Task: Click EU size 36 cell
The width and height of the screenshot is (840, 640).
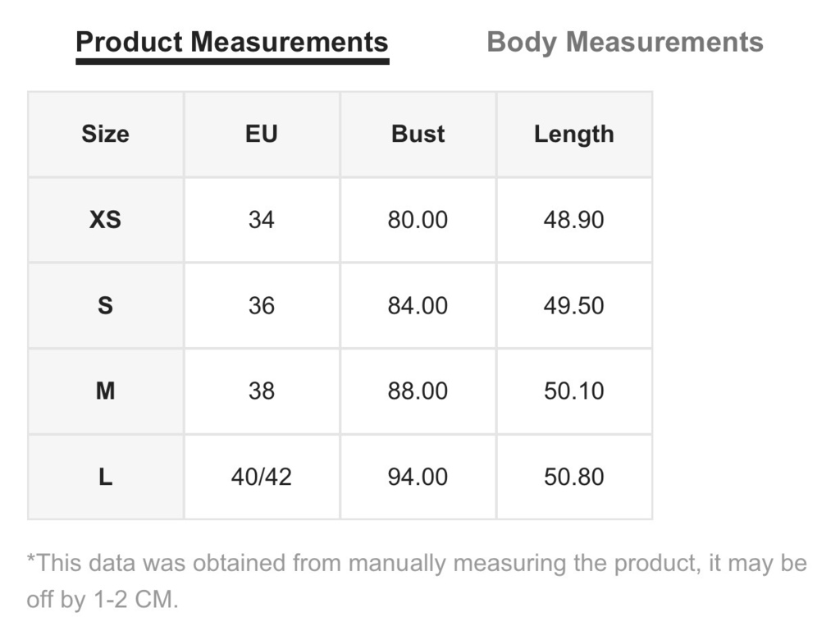Action: (262, 305)
